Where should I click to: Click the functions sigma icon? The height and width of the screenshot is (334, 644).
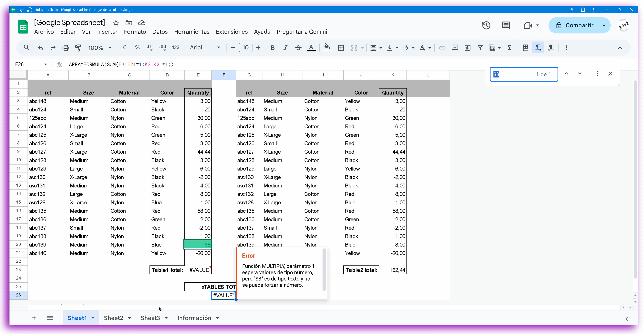tap(509, 48)
